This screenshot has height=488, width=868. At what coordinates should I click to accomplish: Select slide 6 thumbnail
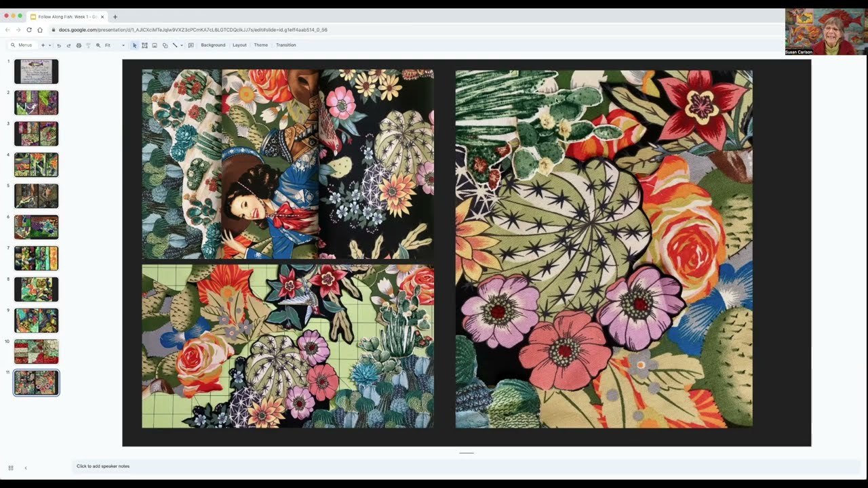click(x=37, y=227)
